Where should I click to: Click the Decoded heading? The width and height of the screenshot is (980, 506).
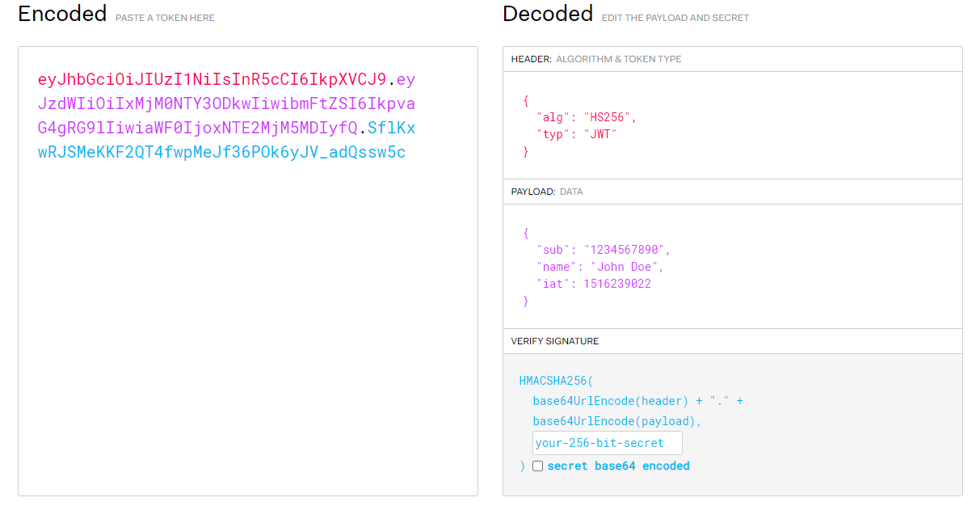point(548,14)
